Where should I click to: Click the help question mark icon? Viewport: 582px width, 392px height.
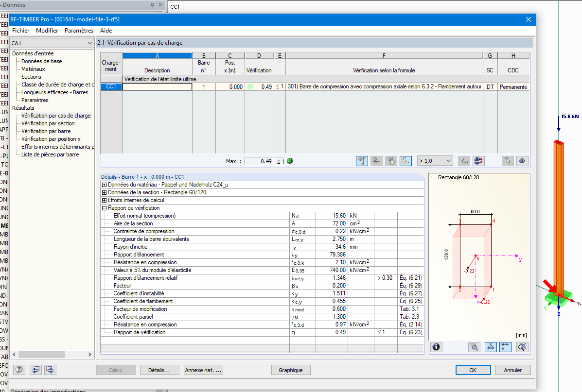click(19, 370)
